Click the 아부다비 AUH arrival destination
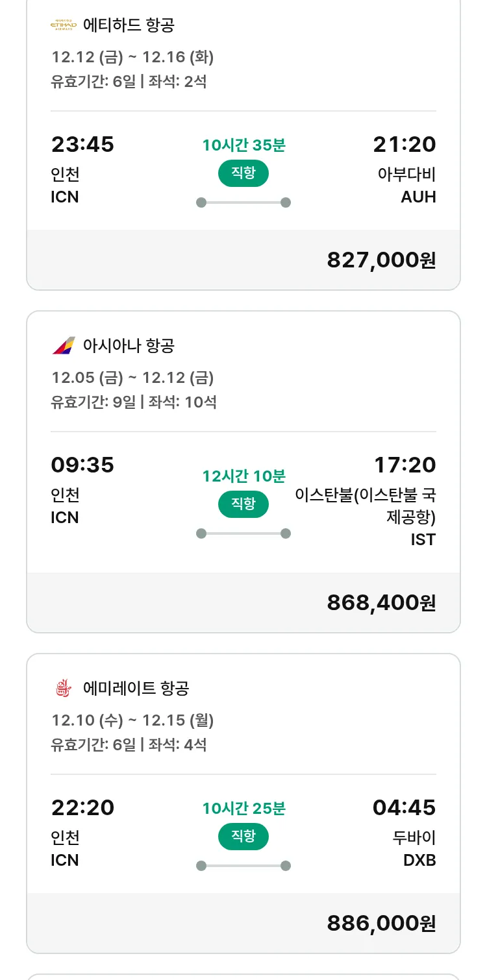This screenshot has height=980, width=487. pos(406,185)
